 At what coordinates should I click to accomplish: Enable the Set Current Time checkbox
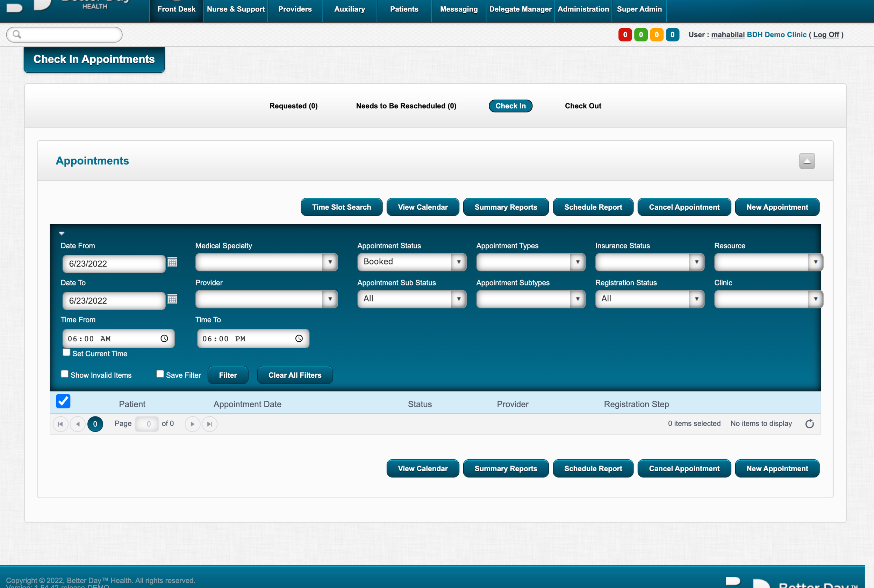point(66,353)
